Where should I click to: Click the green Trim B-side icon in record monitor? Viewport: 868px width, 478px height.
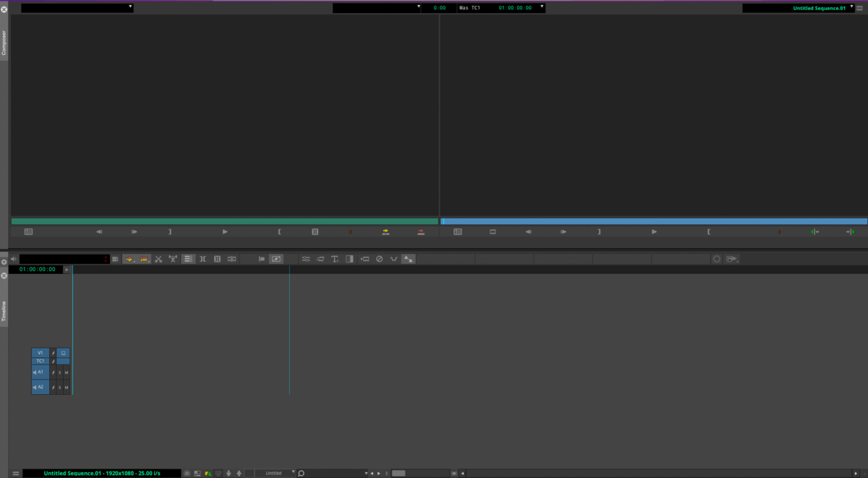pyautogui.click(x=851, y=231)
